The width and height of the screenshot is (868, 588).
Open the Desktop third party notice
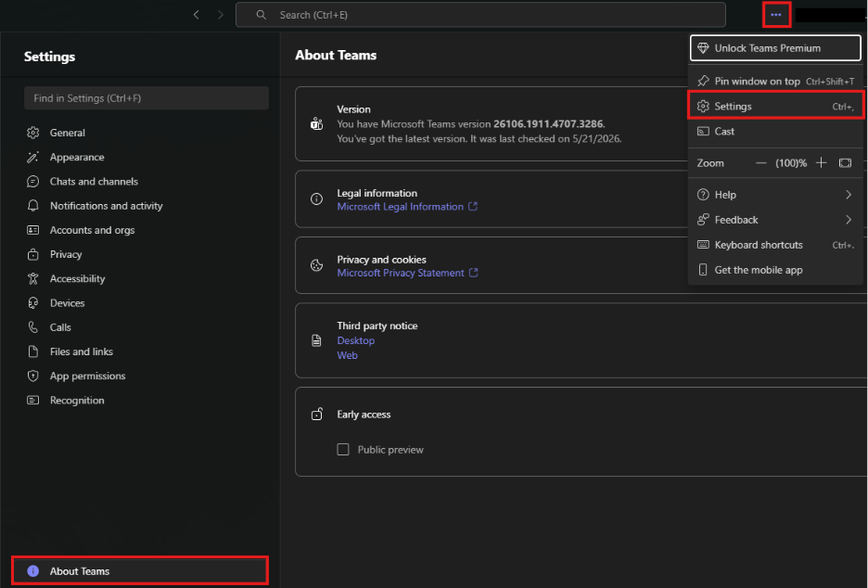pos(356,340)
